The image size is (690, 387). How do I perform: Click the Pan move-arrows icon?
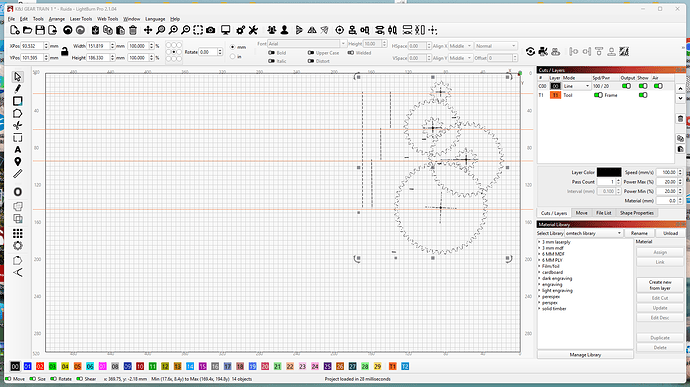tap(148, 30)
